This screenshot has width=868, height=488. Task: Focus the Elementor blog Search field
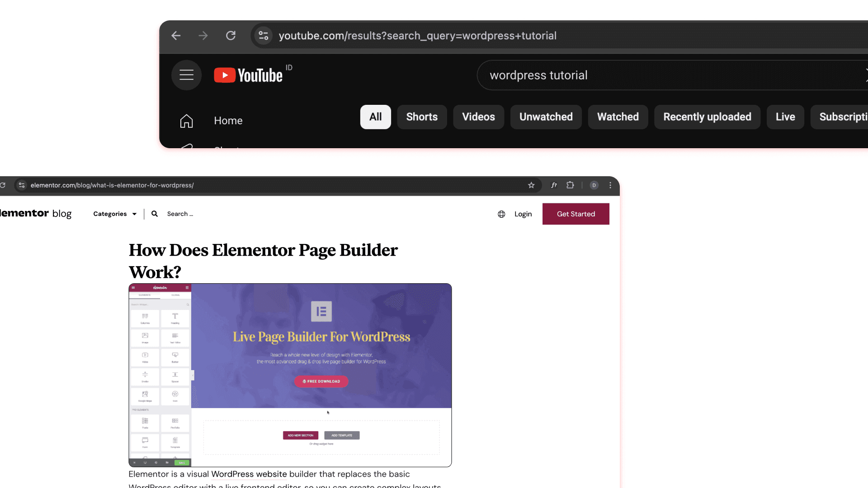(180, 214)
